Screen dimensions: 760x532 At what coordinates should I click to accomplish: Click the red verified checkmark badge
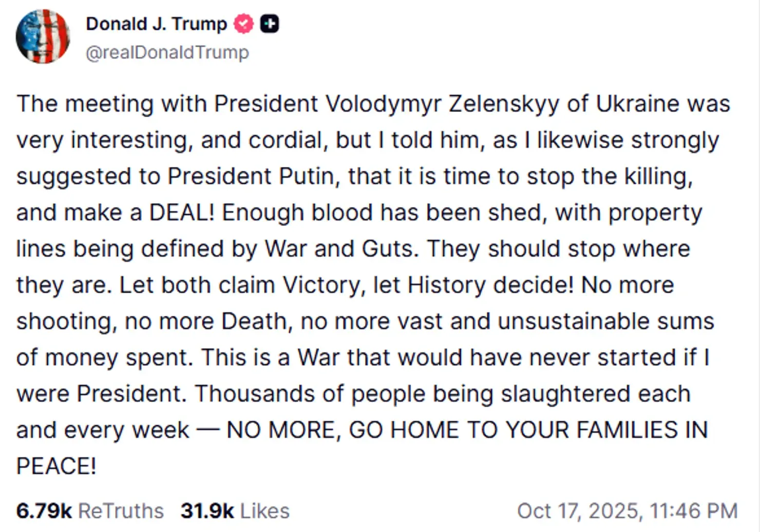click(x=243, y=24)
